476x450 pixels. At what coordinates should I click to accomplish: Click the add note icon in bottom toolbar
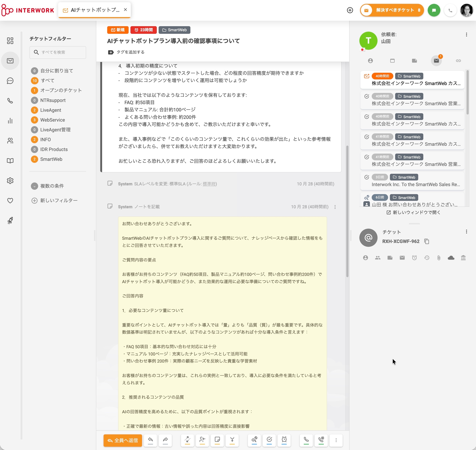pos(217,440)
